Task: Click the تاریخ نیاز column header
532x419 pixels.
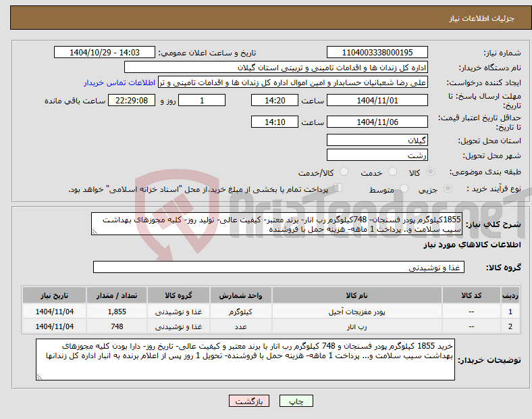Action: click(x=54, y=295)
